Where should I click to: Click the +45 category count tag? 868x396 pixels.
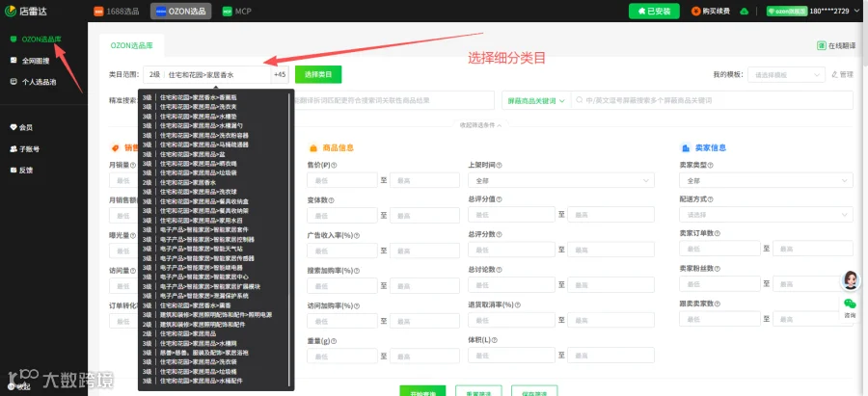(280, 74)
